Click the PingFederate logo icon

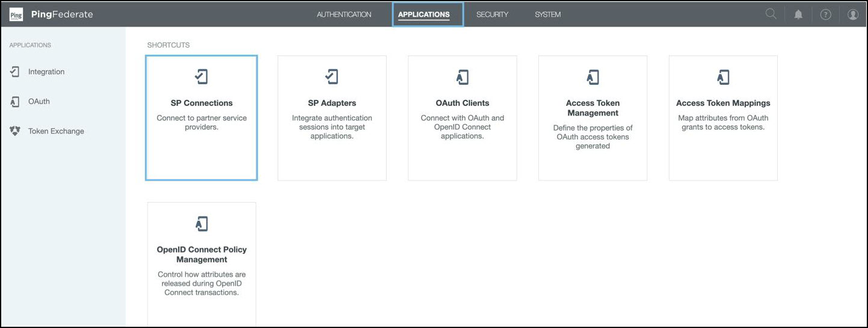[16, 14]
